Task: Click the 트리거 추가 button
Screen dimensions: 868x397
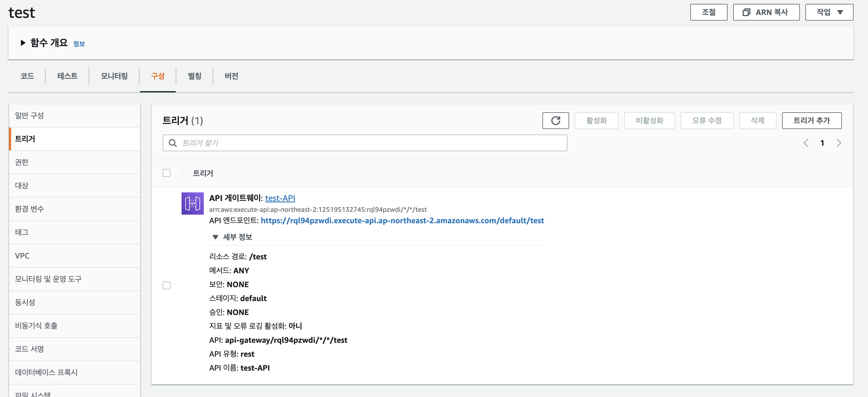Action: 811,120
